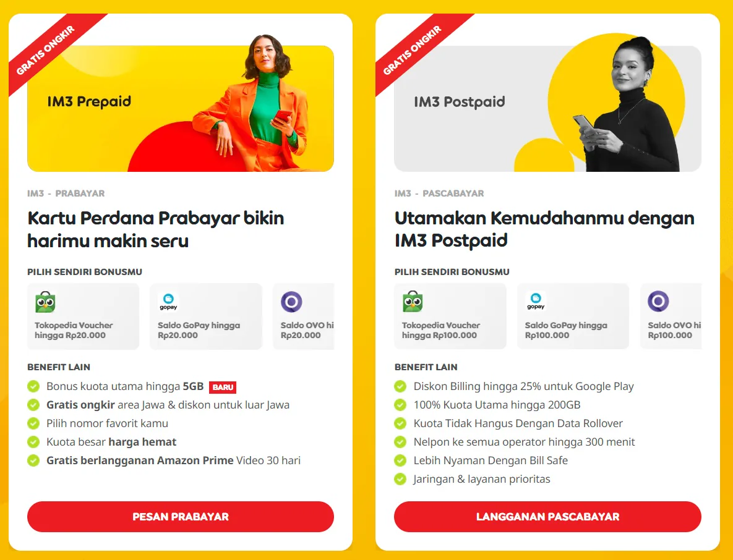733x560 pixels.
Task: Choose Saldo GoPay hingga Rp20.000 bonus card
Action: tap(206, 316)
